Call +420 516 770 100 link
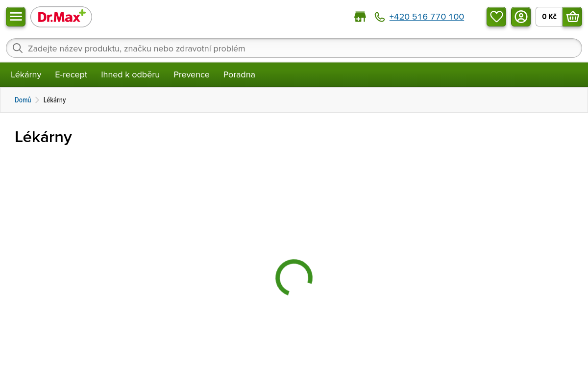Image resolution: width=588 pixels, height=392 pixels. [x=427, y=17]
